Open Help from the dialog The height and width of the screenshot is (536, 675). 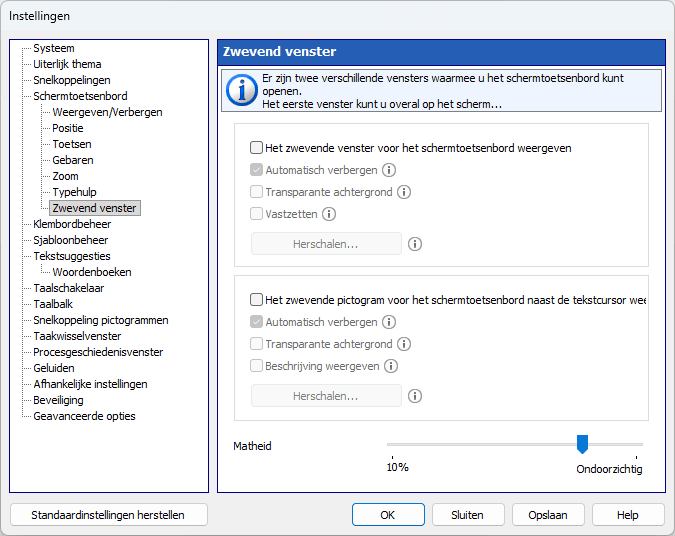(x=628, y=515)
